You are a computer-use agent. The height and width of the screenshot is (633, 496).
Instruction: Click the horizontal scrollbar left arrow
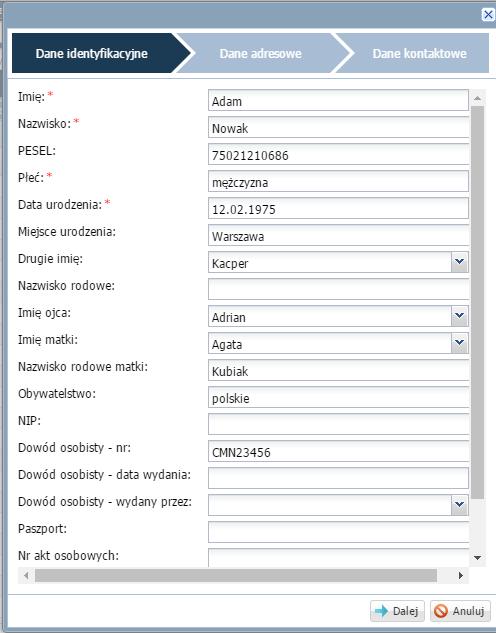point(26,575)
